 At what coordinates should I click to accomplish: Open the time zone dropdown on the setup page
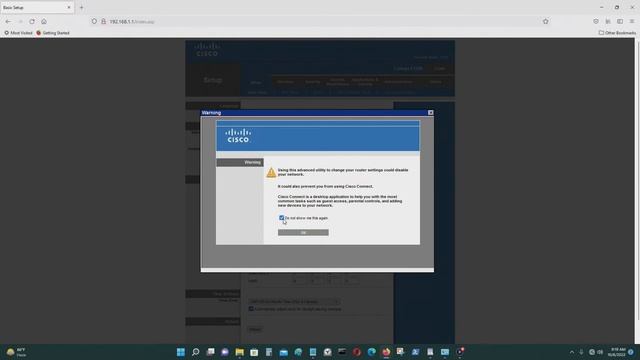coord(294,302)
